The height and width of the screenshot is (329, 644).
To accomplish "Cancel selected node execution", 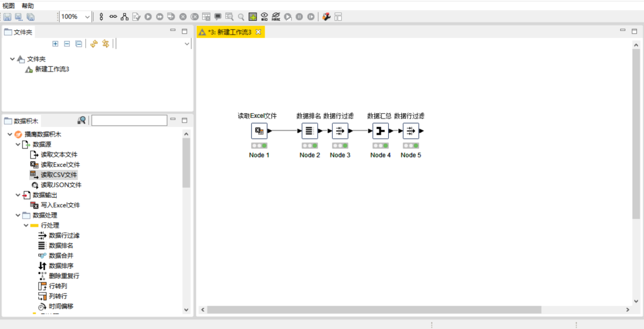I will (183, 17).
